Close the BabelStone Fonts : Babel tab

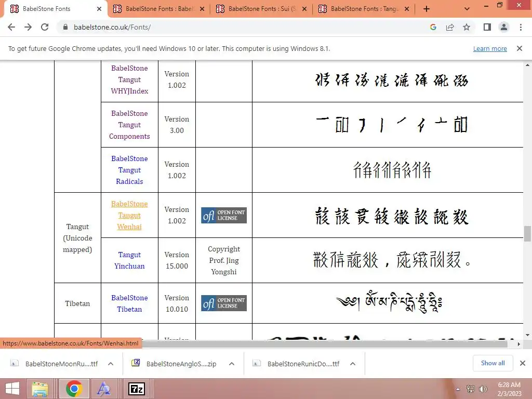click(202, 9)
